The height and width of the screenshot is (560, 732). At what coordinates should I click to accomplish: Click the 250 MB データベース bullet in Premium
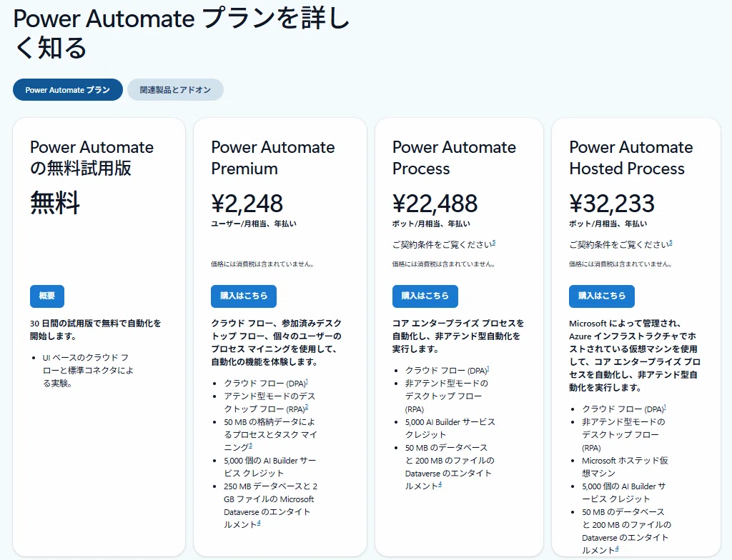coord(270,506)
